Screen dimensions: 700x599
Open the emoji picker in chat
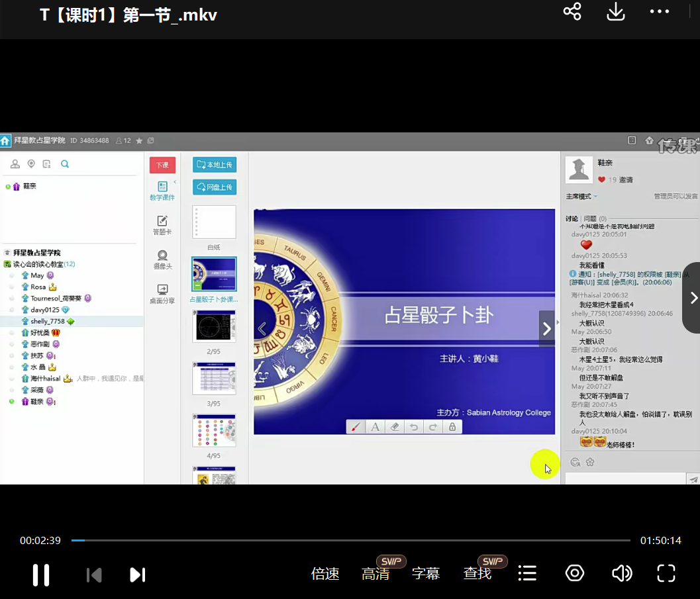point(575,462)
